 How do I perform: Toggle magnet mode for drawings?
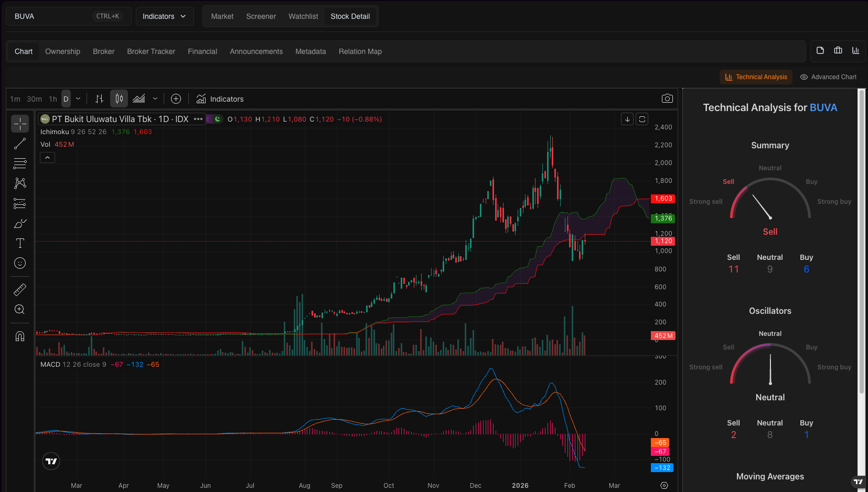click(x=20, y=336)
